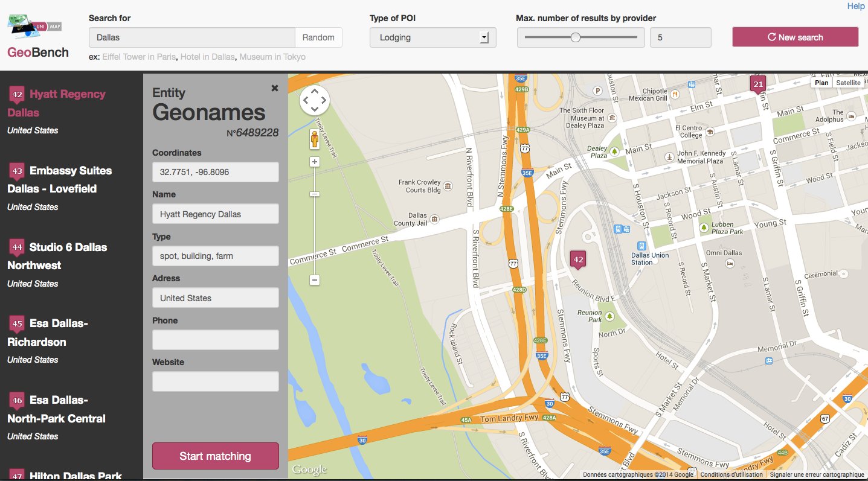868x481 pixels.
Task: Click the Adress field United States
Action: (x=216, y=298)
